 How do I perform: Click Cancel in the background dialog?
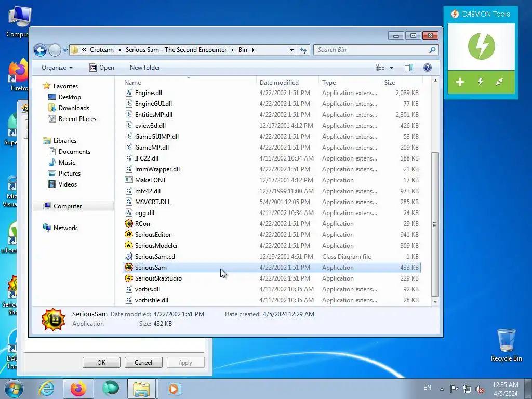[x=143, y=362]
